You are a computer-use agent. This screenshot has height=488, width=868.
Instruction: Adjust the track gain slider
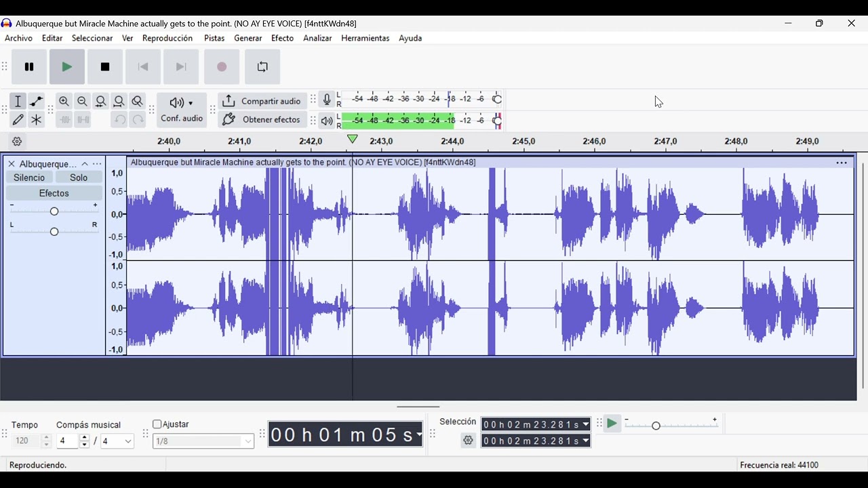(x=54, y=211)
